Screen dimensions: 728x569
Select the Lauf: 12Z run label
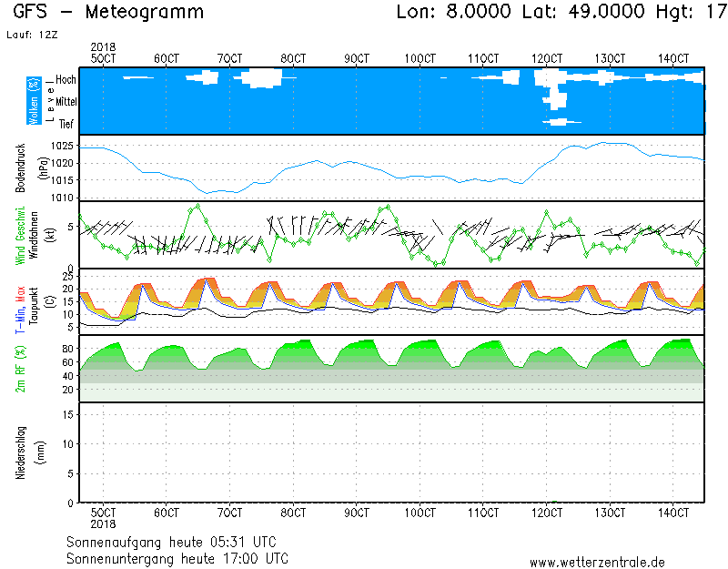(x=31, y=35)
